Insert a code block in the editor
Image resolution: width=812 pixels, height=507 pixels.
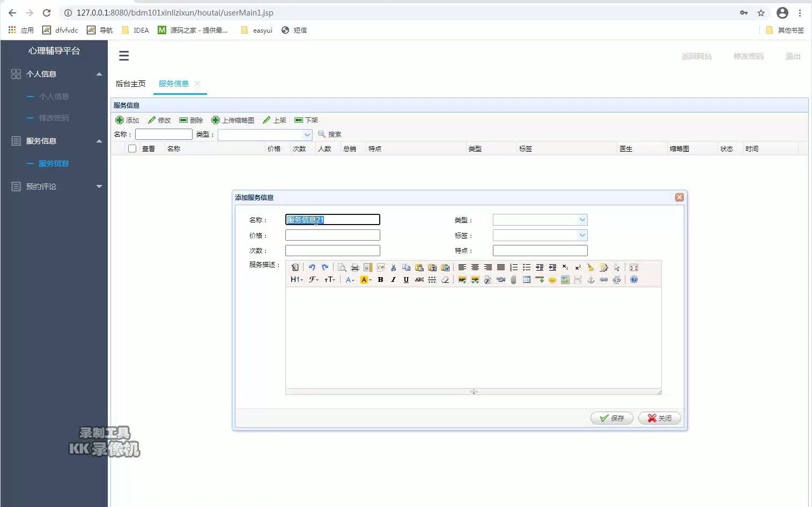tap(381, 267)
